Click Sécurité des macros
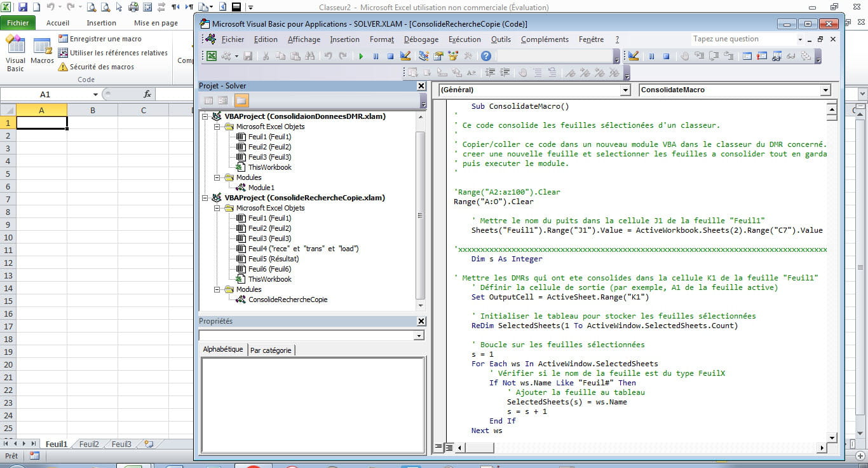The image size is (868, 468). point(96,67)
